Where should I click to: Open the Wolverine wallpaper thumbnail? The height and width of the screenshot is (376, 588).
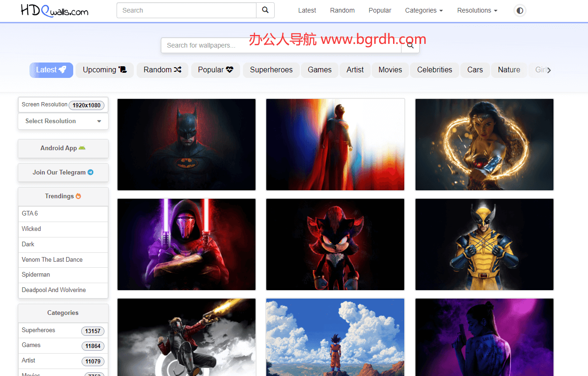tap(484, 244)
